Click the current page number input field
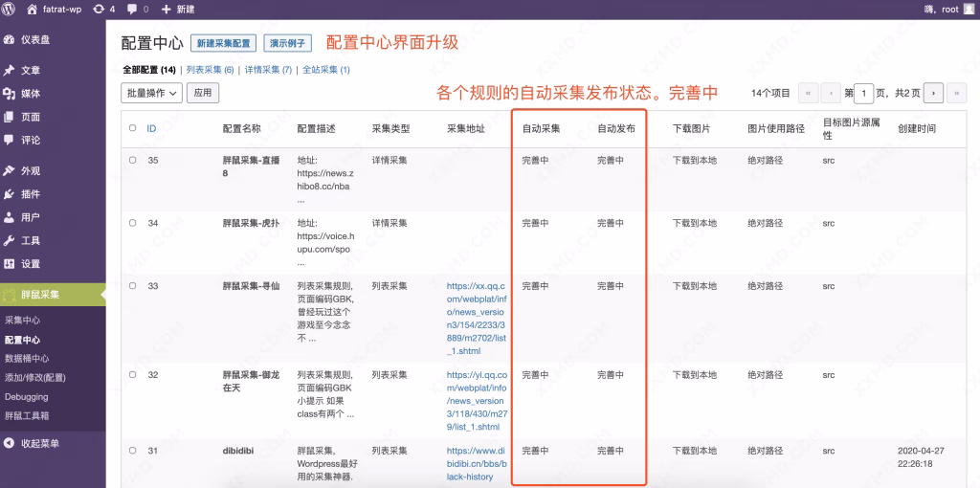This screenshot has width=980, height=488. (864, 93)
